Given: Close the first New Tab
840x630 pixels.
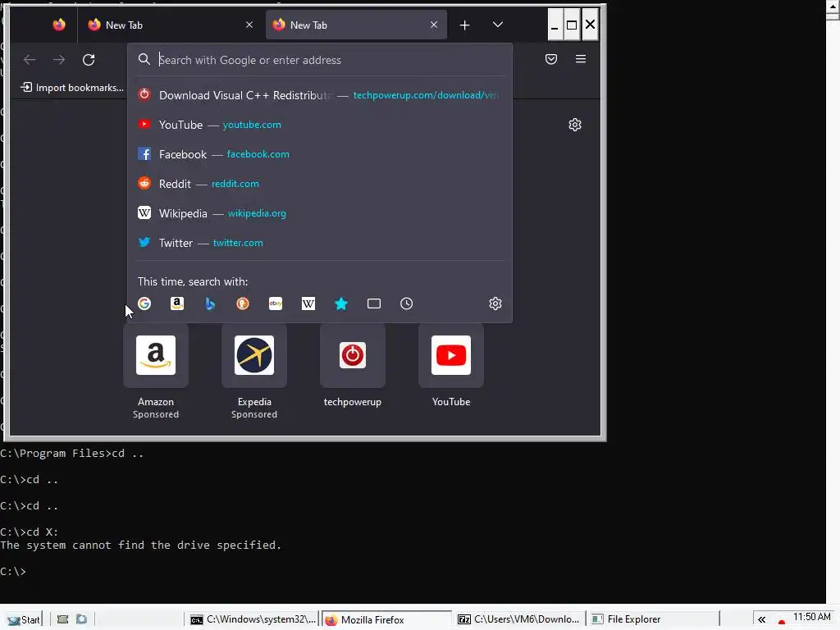Looking at the screenshot, I should point(249,25).
